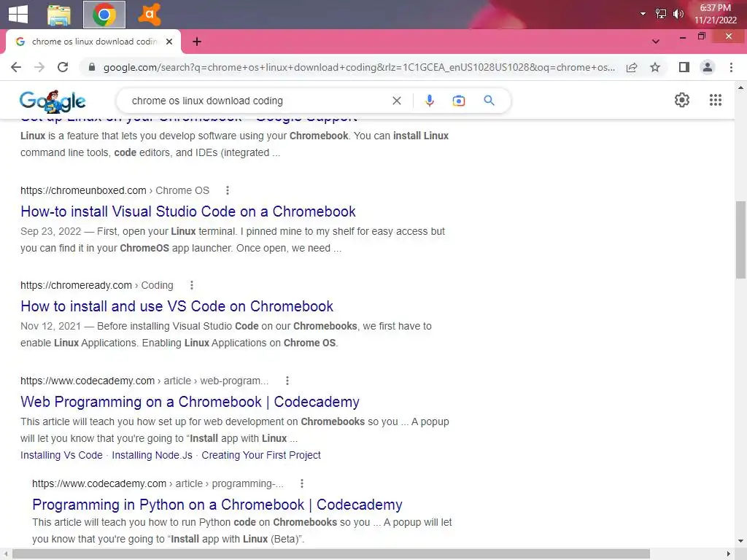Search by image with the camera icon
Viewport: 747px width, 560px height.
pyautogui.click(x=459, y=101)
